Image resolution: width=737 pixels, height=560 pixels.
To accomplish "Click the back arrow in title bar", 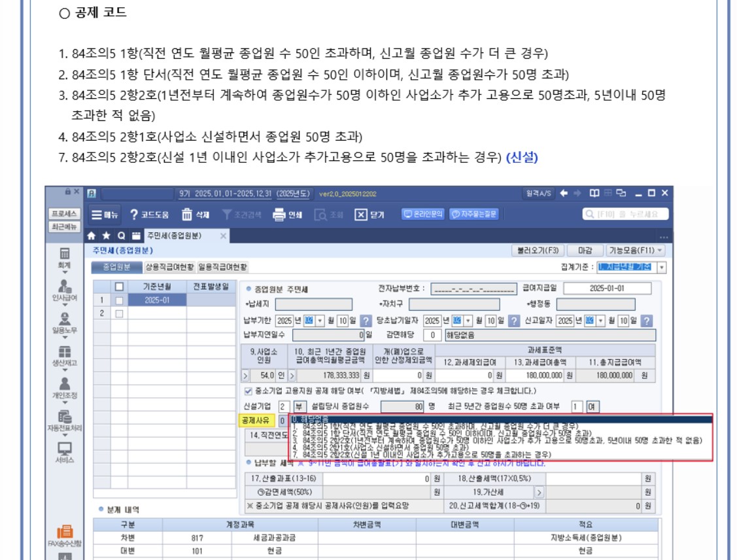I will pyautogui.click(x=564, y=193).
